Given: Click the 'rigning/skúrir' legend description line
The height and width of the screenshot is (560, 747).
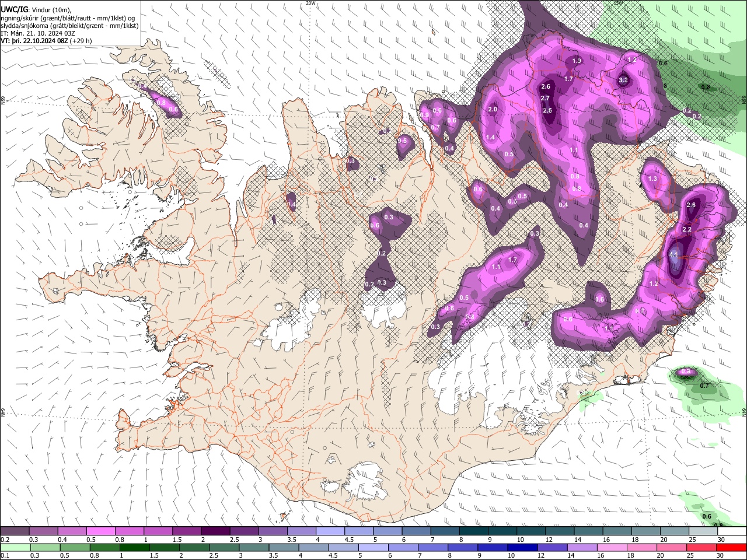Looking at the screenshot, I should [68, 17].
